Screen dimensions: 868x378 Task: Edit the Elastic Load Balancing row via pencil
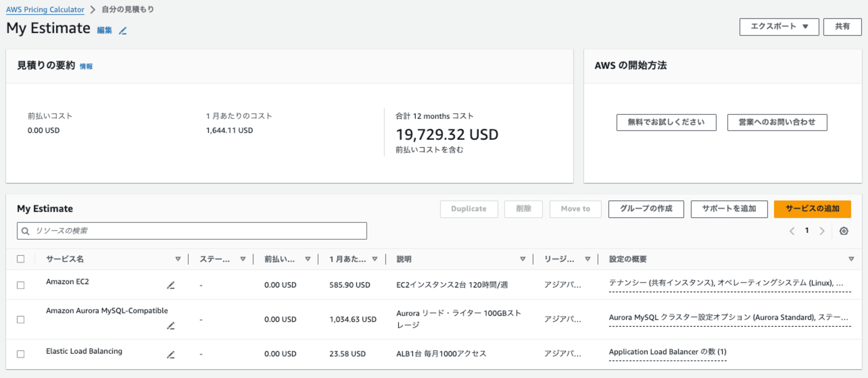(171, 355)
